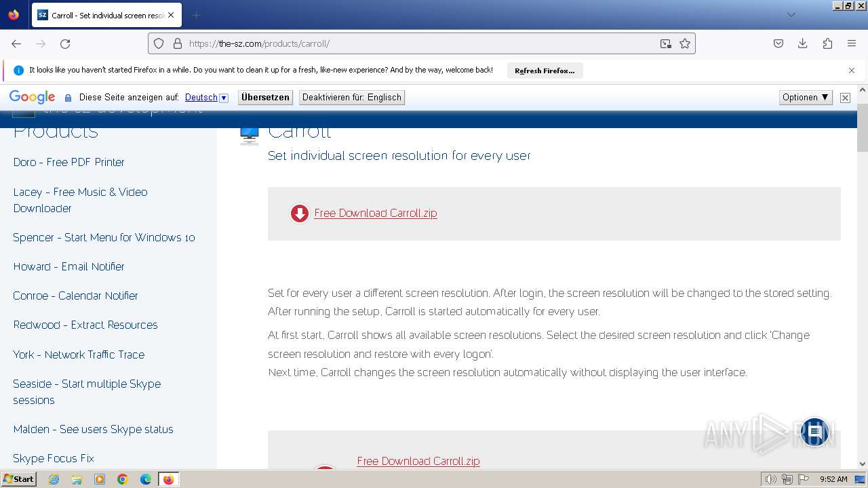Open media player from taskbar
Screen dimensions: 868x488
pyautogui.click(x=100, y=479)
